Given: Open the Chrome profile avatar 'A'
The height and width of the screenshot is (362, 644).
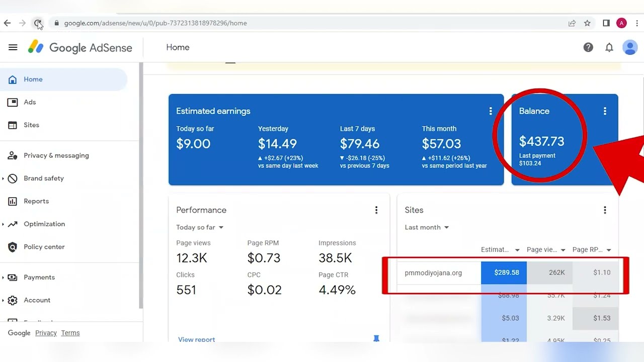Looking at the screenshot, I should pos(622,23).
